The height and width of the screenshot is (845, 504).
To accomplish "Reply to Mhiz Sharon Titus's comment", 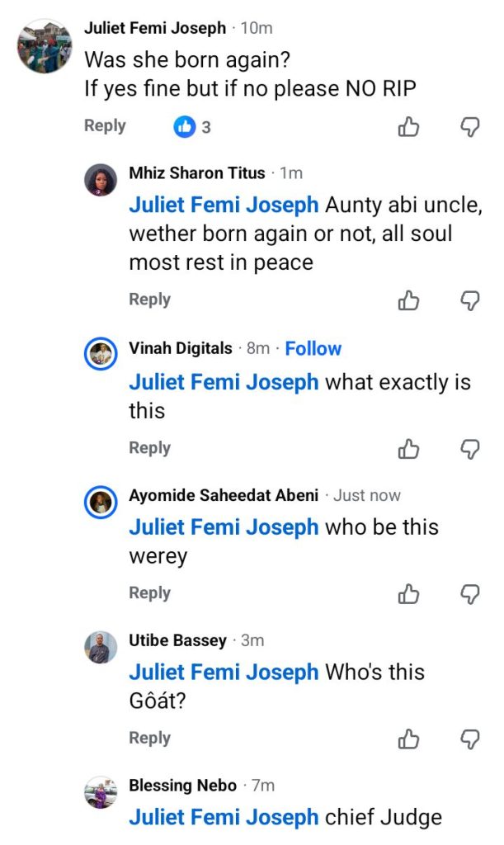I will (149, 300).
